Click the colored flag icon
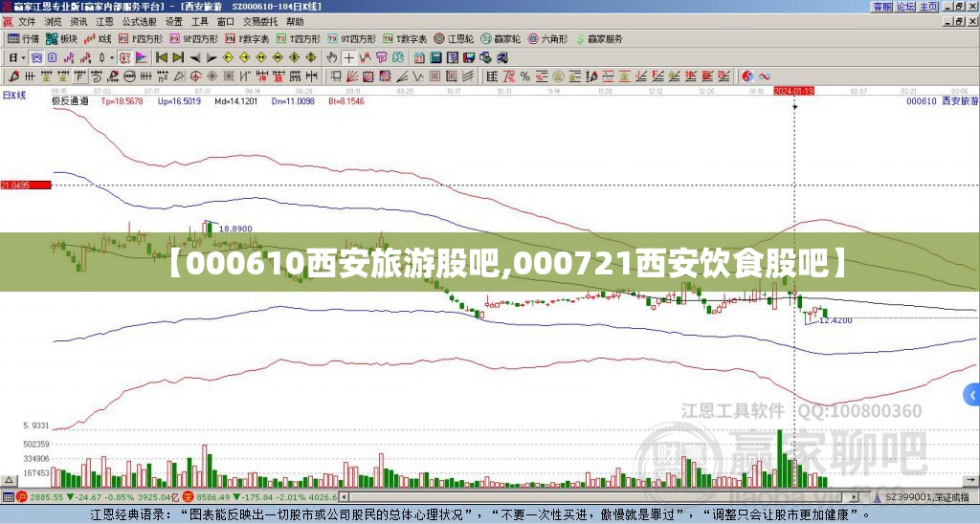This screenshot has width=980, height=524. pyautogui.click(x=142, y=57)
